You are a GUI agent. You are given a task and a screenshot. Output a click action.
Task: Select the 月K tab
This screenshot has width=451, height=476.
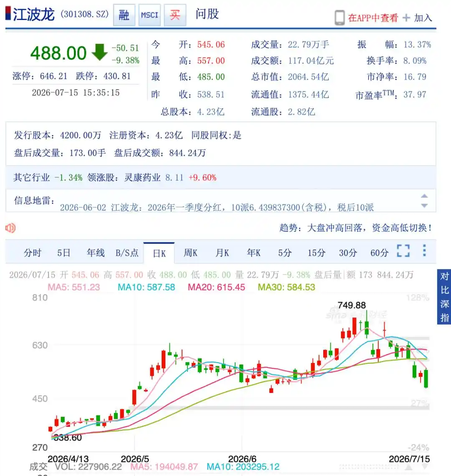[222, 252]
